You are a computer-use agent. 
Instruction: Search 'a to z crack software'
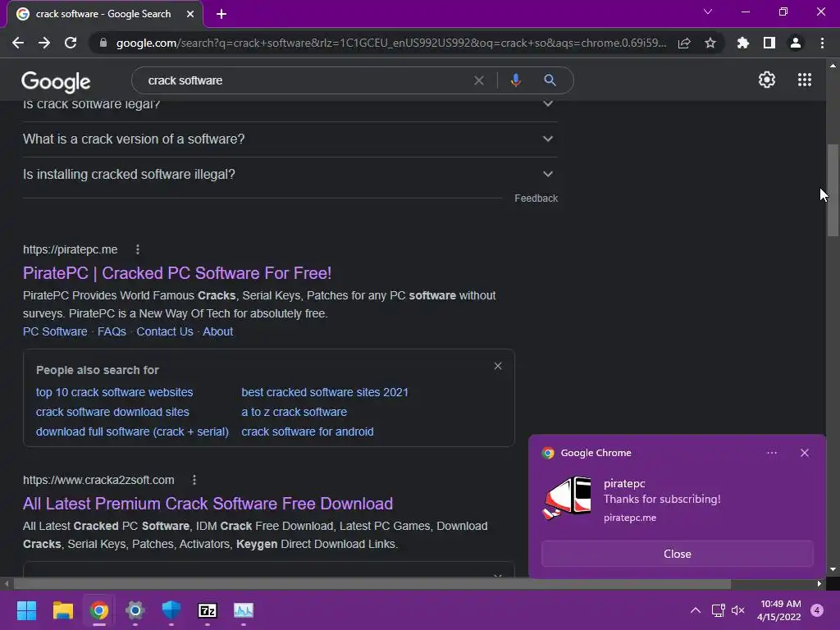pos(294,412)
